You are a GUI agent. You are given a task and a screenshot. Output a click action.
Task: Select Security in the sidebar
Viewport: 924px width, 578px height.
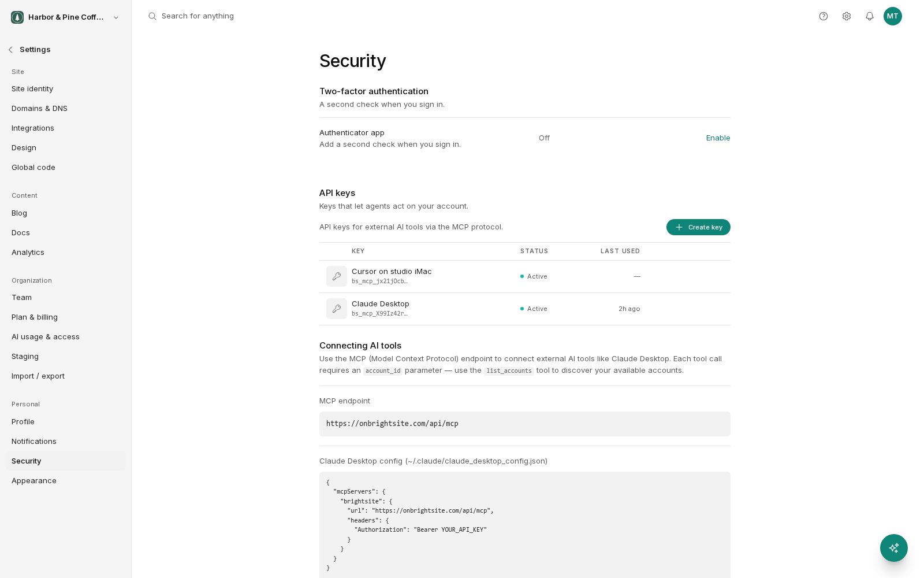66,461
